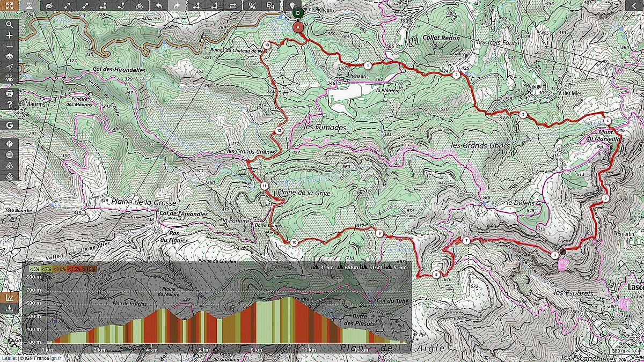Click the lower mountain triangle sidebar icon
This screenshot has height=362, width=644.
pos(10,175)
